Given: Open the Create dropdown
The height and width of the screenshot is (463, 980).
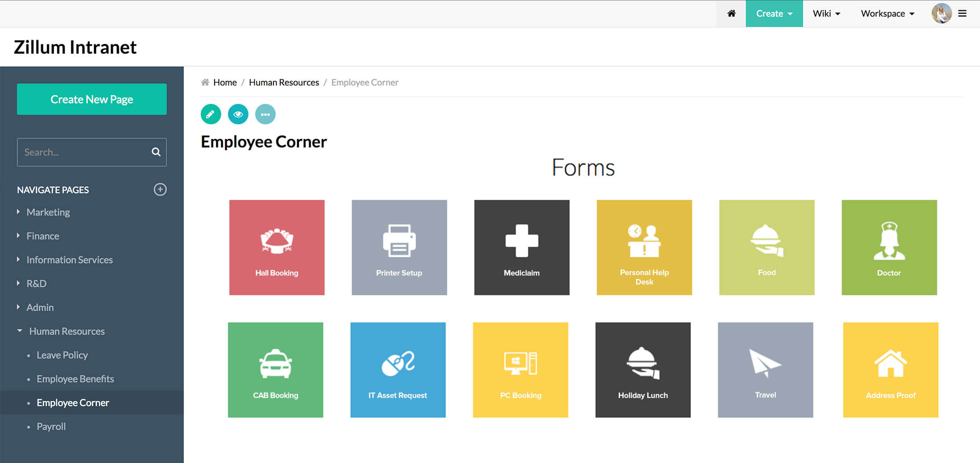Looking at the screenshot, I should click(774, 13).
